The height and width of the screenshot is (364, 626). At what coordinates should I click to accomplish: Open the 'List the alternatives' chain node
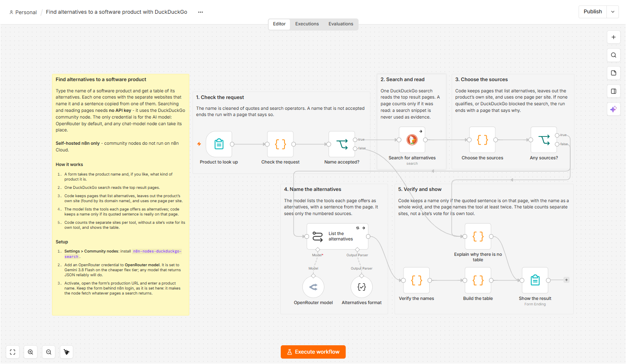pyautogui.click(x=337, y=236)
